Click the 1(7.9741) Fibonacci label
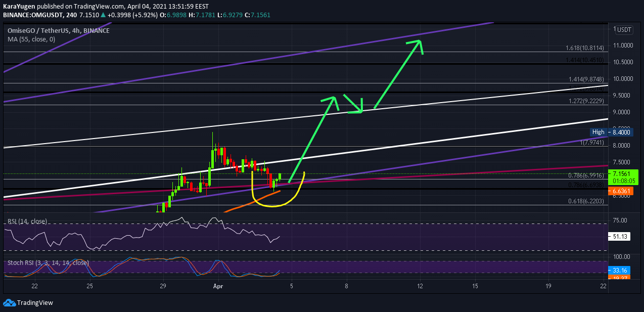The width and height of the screenshot is (644, 312). point(592,143)
